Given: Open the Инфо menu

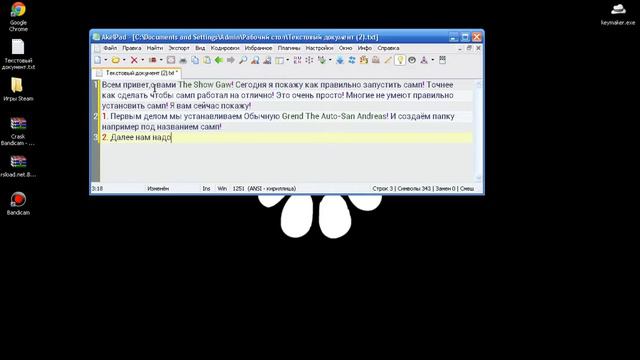Looking at the screenshot, I should [365, 48].
